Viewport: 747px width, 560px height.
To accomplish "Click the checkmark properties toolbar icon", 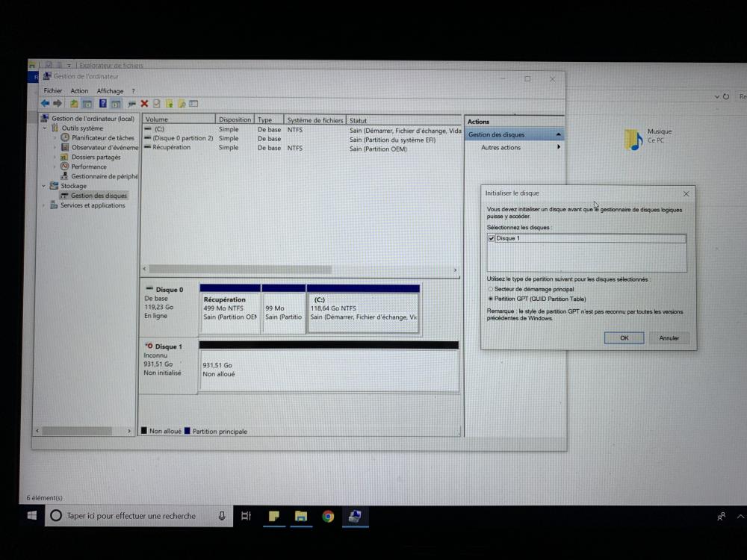I will click(157, 103).
